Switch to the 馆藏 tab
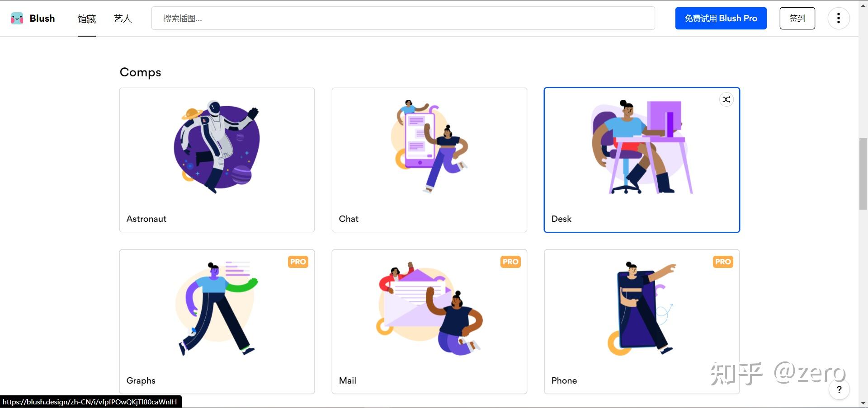Viewport: 868px width, 408px height. (x=87, y=19)
